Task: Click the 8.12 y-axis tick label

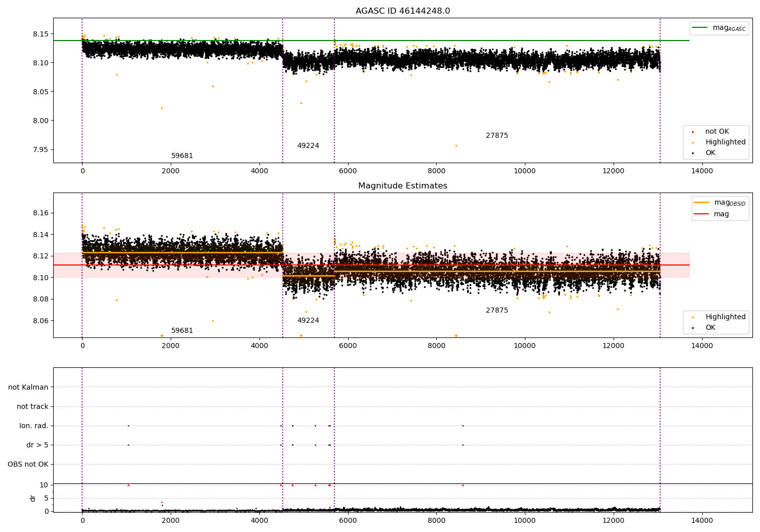Action: [41, 256]
